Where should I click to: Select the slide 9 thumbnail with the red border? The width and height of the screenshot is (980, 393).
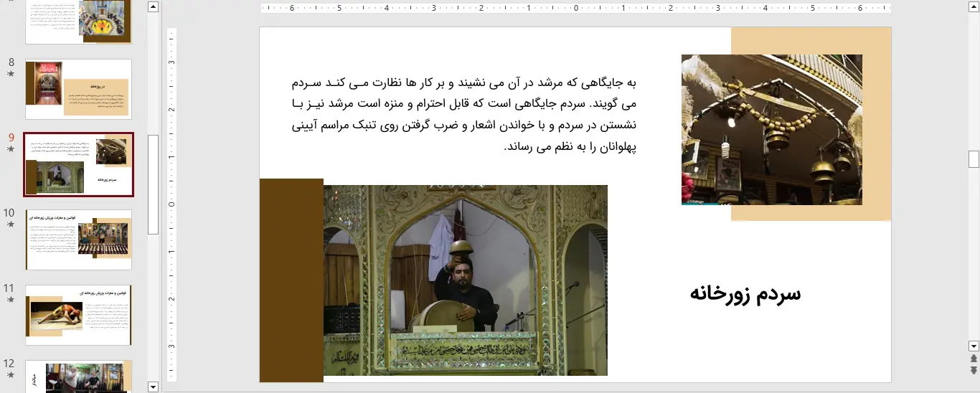[79, 164]
